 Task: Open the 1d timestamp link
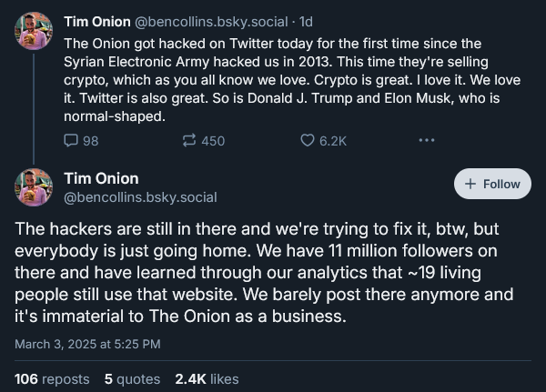(x=306, y=22)
